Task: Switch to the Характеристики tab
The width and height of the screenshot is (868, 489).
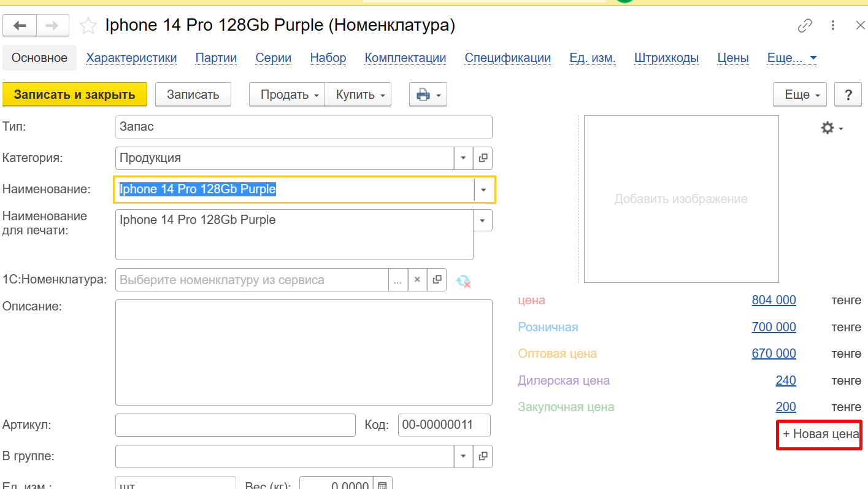Action: [131, 58]
